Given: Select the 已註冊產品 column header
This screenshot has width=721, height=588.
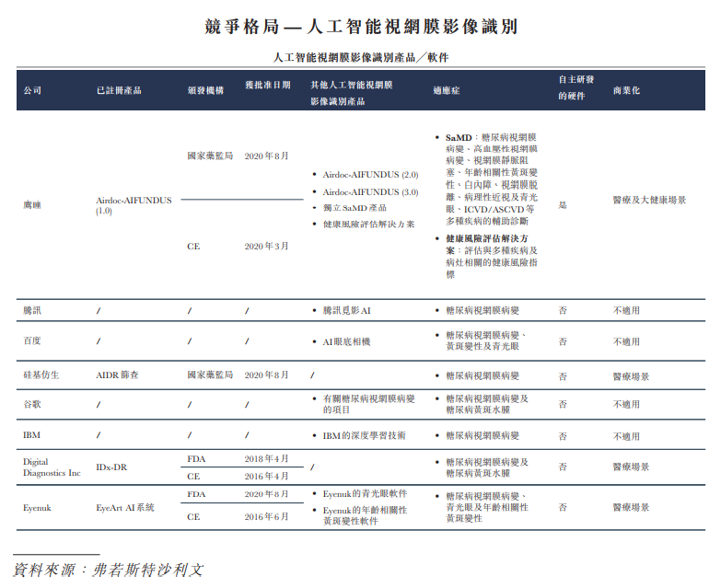Looking at the screenshot, I should pyautogui.click(x=119, y=90).
